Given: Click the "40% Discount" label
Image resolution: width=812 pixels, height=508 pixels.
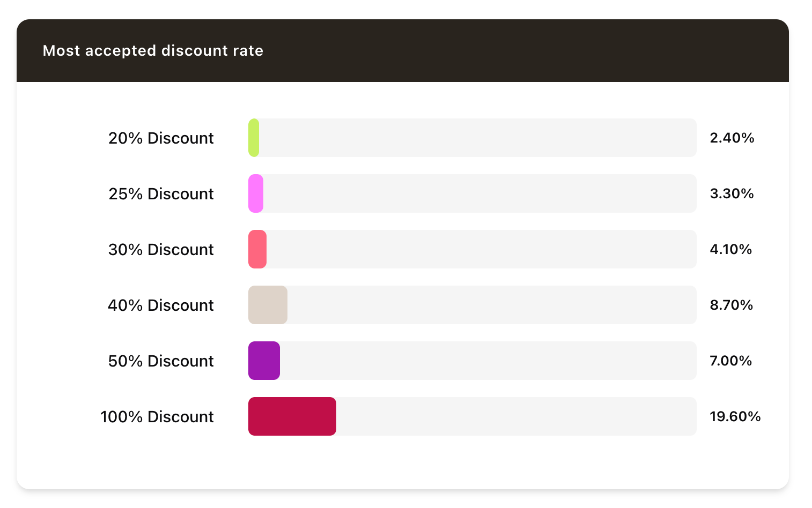Looking at the screenshot, I should pyautogui.click(x=161, y=305).
